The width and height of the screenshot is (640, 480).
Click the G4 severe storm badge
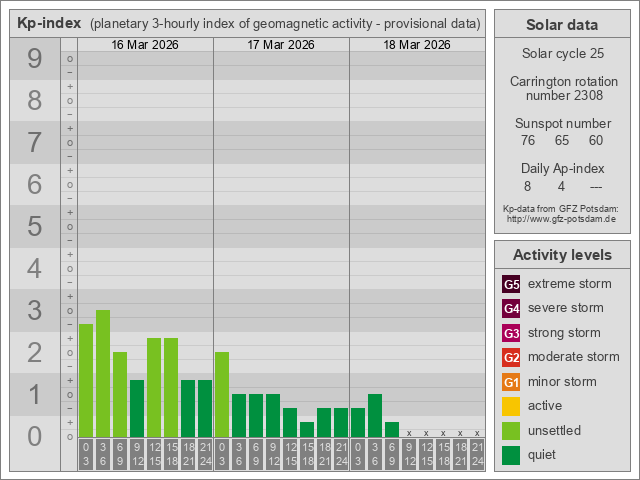click(511, 308)
